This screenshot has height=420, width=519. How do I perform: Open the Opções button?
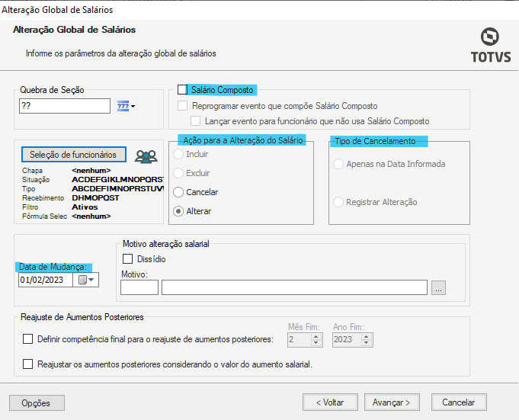37,402
